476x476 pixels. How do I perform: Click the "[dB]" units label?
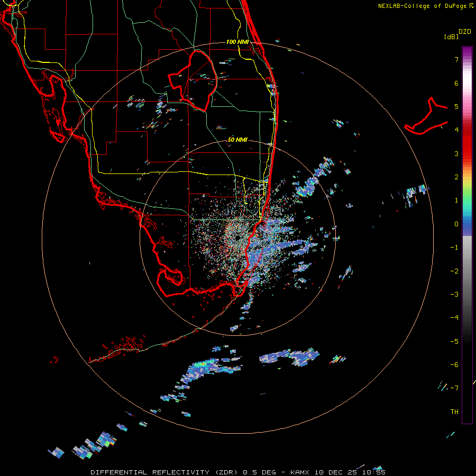pyautogui.click(x=451, y=36)
